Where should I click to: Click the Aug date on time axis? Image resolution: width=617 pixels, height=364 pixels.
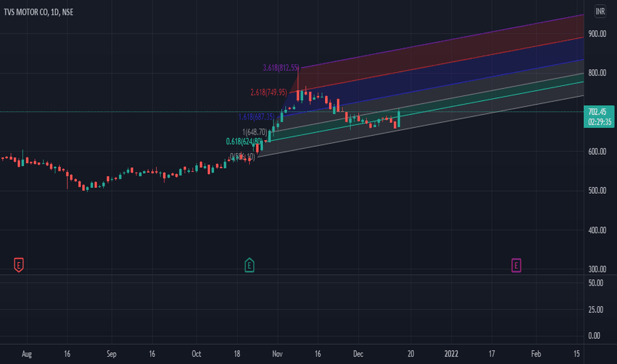pos(26,354)
